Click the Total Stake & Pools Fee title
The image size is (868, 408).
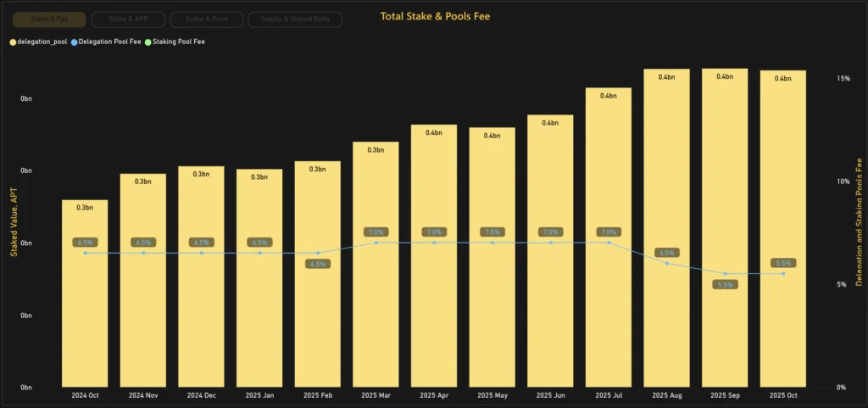(434, 16)
